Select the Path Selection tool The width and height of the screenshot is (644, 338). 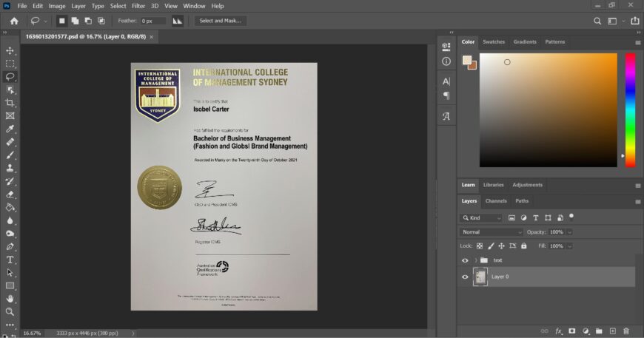[10, 273]
